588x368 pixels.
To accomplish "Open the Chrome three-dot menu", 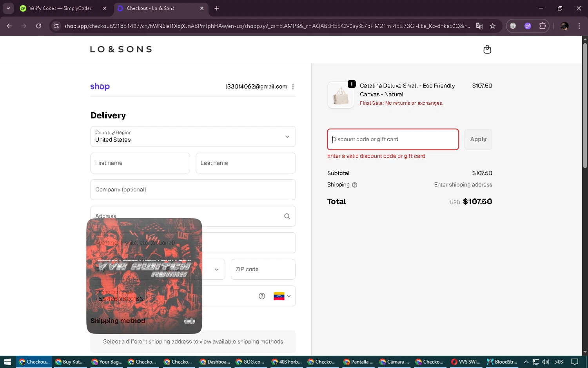I will click(579, 26).
